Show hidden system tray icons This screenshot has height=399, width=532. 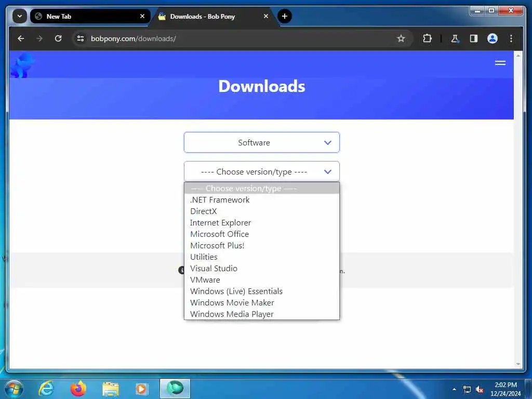pyautogui.click(x=454, y=389)
